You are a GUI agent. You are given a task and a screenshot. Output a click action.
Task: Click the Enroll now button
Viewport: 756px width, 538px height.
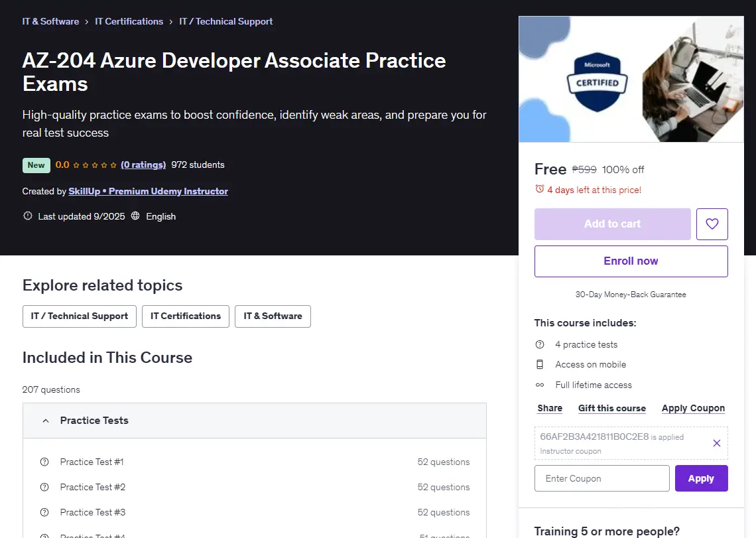[631, 261]
